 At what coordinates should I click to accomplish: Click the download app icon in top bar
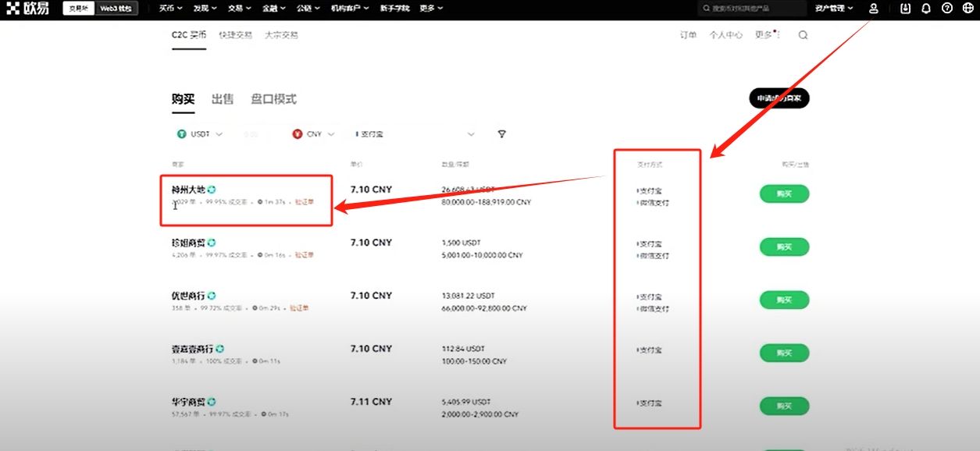point(904,9)
